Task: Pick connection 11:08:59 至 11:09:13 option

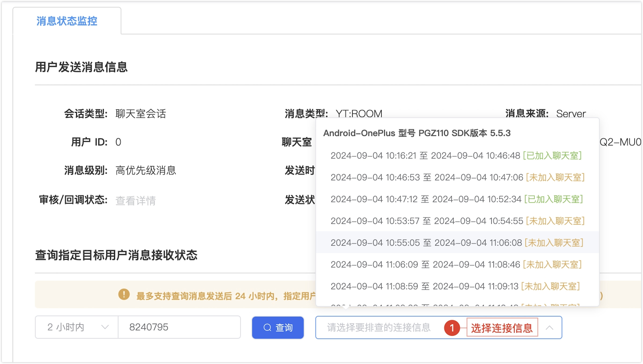Action: [x=455, y=286]
